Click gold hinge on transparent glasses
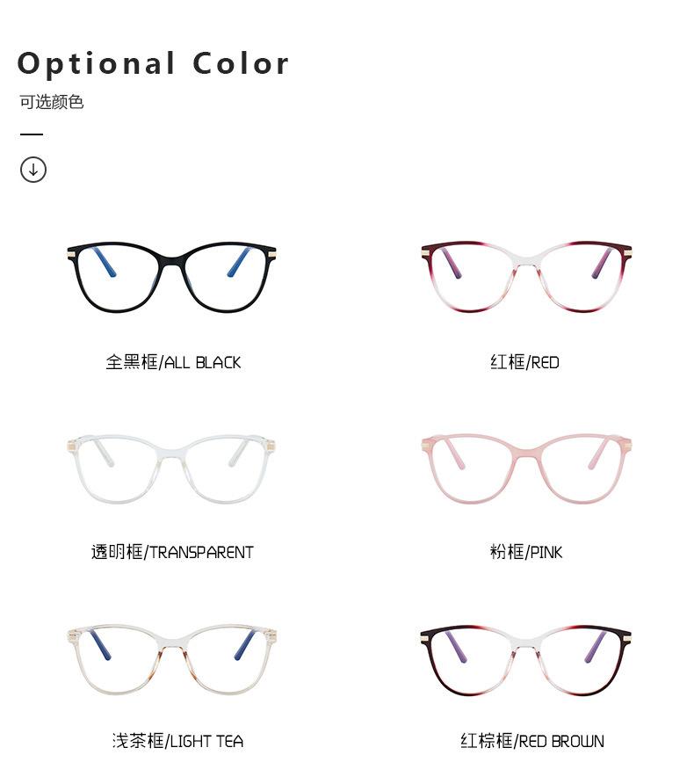This screenshot has height=784, width=694. click(71, 444)
